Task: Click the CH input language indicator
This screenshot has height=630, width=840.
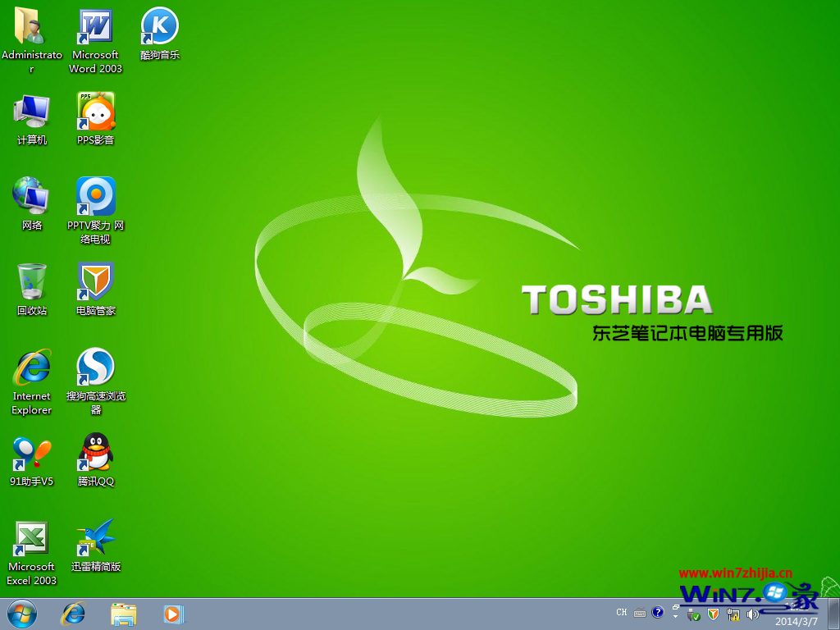Action: (x=622, y=612)
